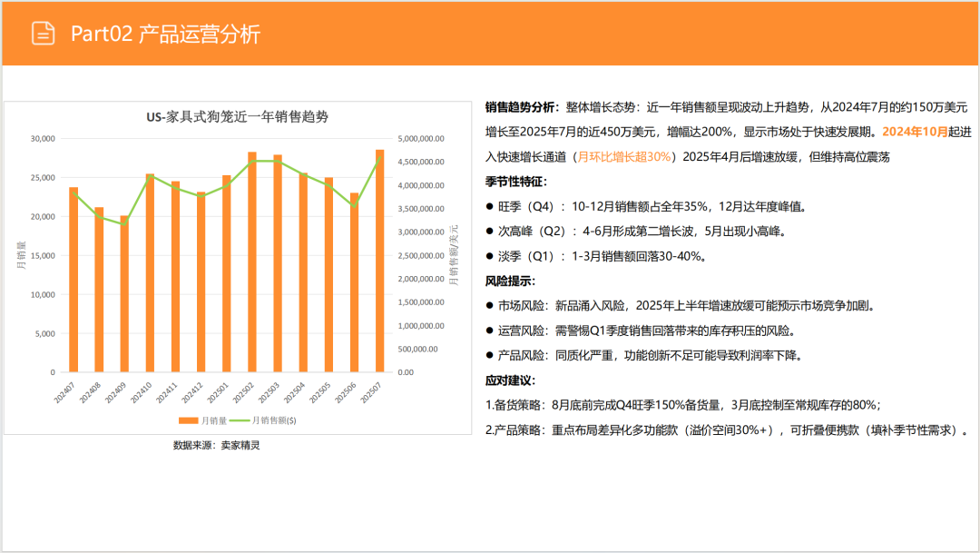Click the '淡季（Q1）' bullet line

[x=597, y=256]
